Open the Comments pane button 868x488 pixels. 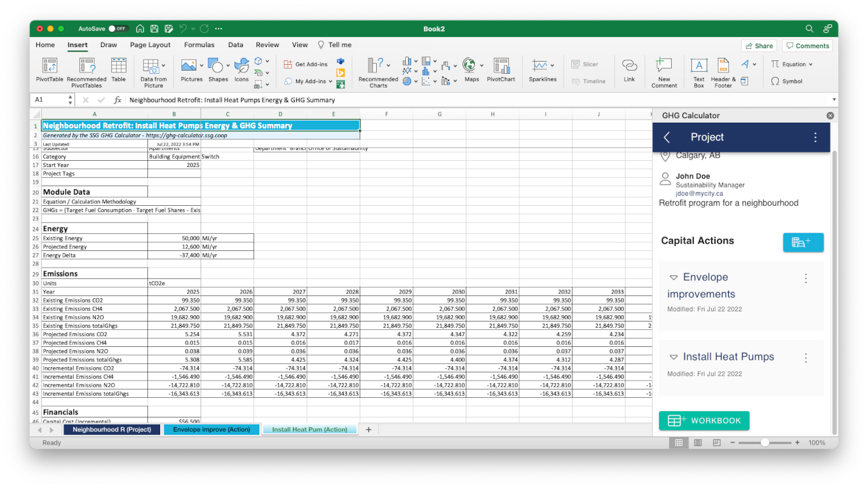pos(807,46)
